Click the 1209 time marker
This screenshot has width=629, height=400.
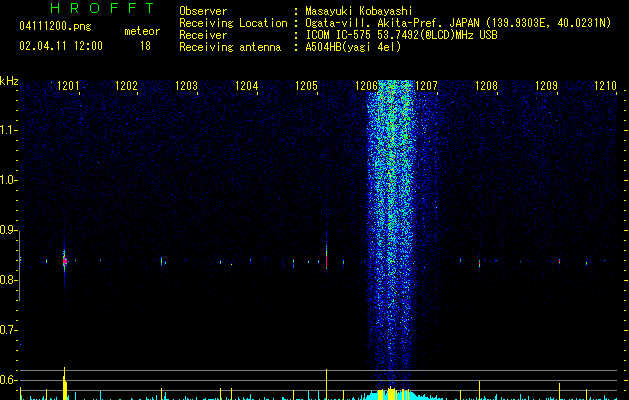[x=546, y=85]
